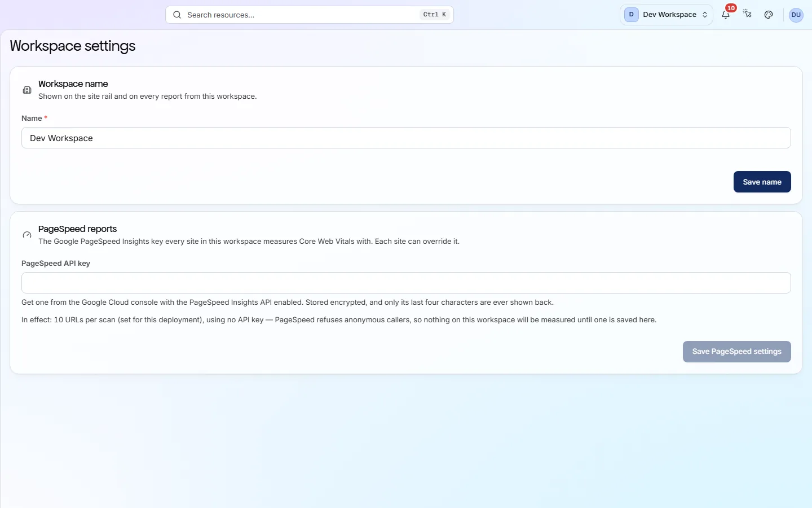Click the 'Get one from the Google Cloud console' hint

(x=288, y=303)
